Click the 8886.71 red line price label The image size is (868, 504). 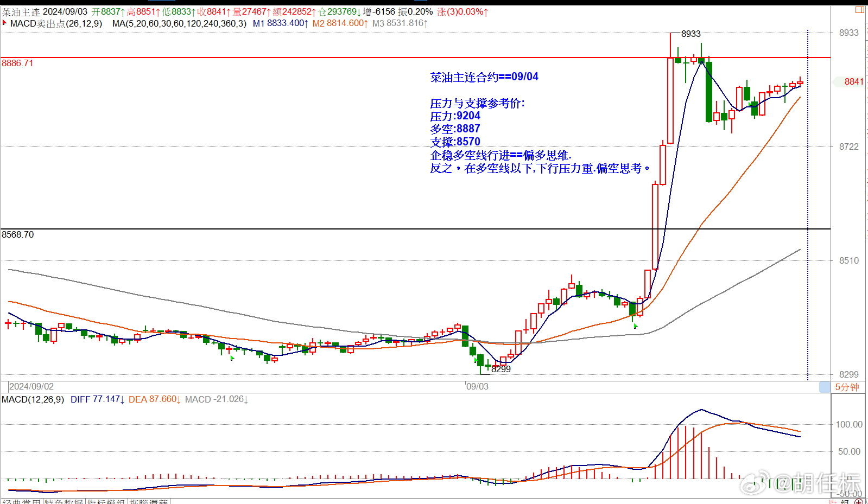tap(17, 63)
